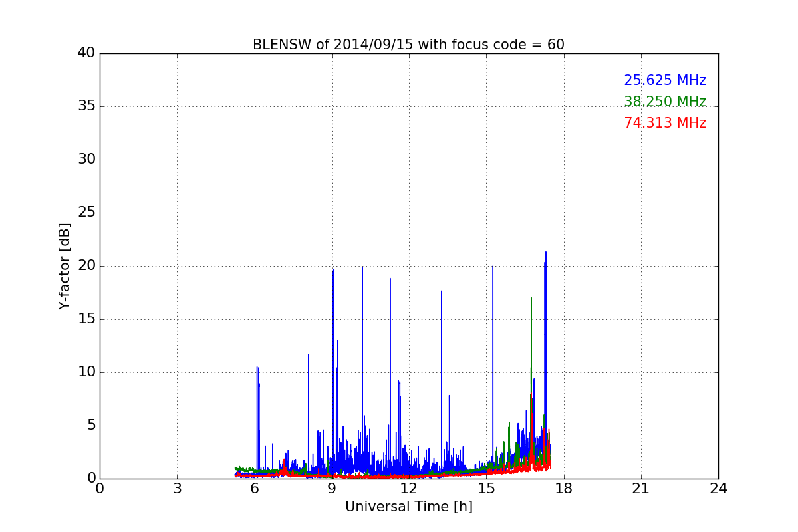Click the y-axis tick label 25
Screen dimensions: 798x532
(x=86, y=213)
